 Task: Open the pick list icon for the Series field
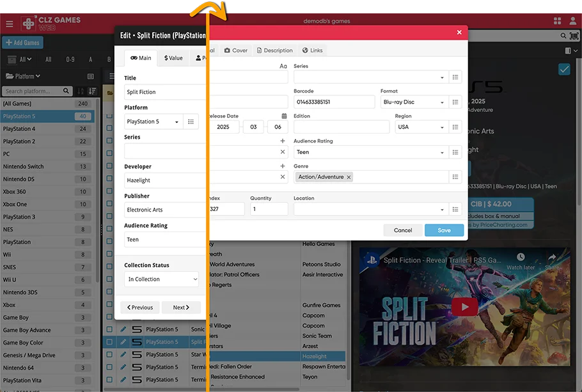(x=455, y=77)
